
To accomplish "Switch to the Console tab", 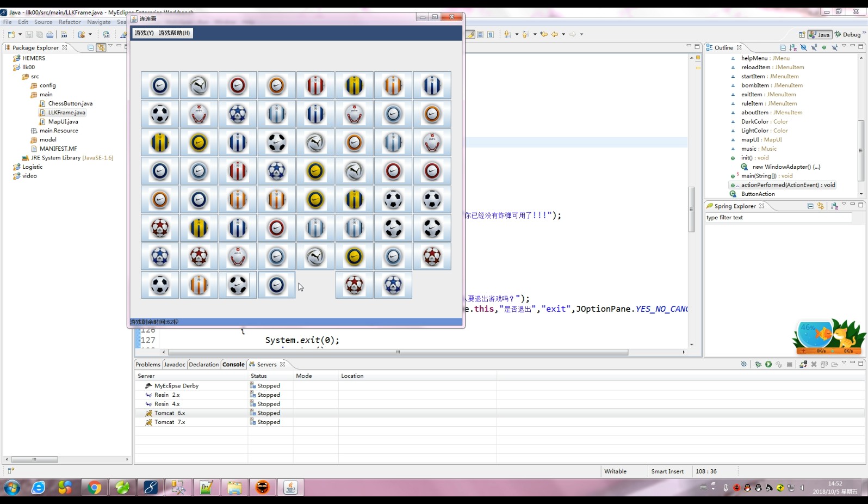I will (x=233, y=365).
